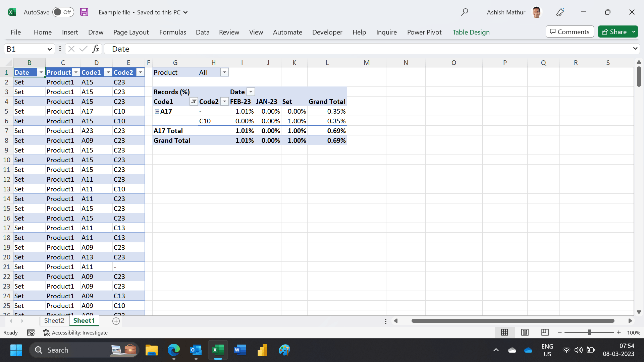Collapse the A17 pivot group
Screen dimensions: 644x362
point(157,111)
